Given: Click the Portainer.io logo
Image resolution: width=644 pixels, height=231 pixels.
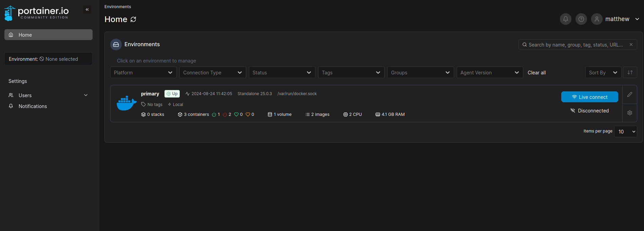Looking at the screenshot, I should pyautogui.click(x=36, y=13).
